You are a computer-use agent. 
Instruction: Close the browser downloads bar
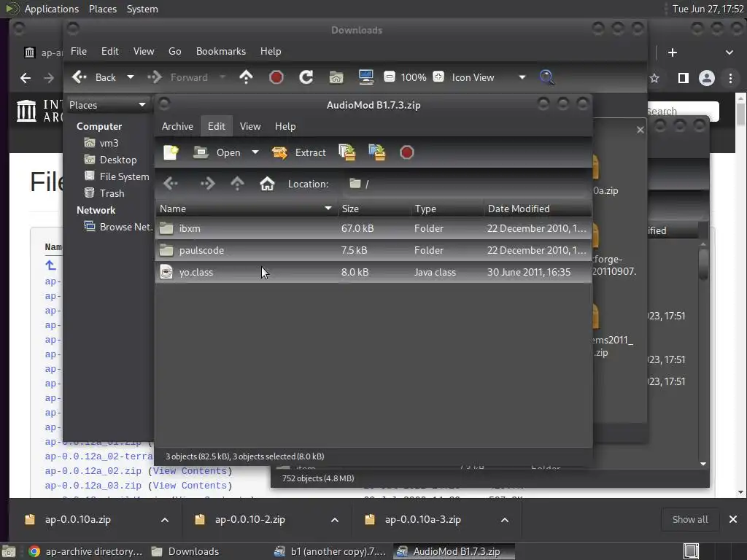[x=732, y=519]
